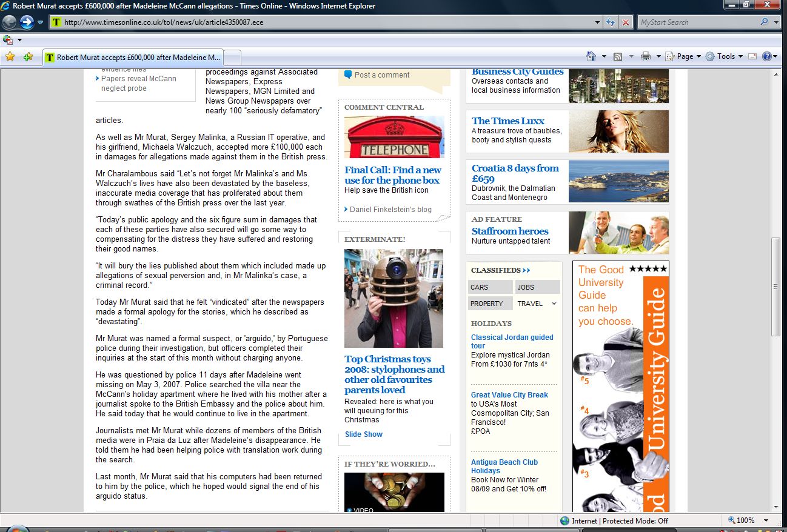Go to the Home page icon
787x532 pixels.
(x=591, y=56)
